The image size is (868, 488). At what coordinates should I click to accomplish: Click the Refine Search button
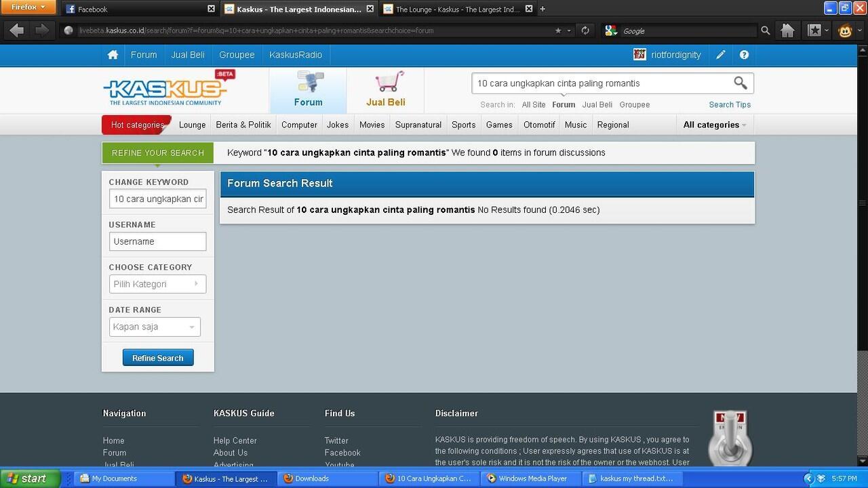pos(158,358)
